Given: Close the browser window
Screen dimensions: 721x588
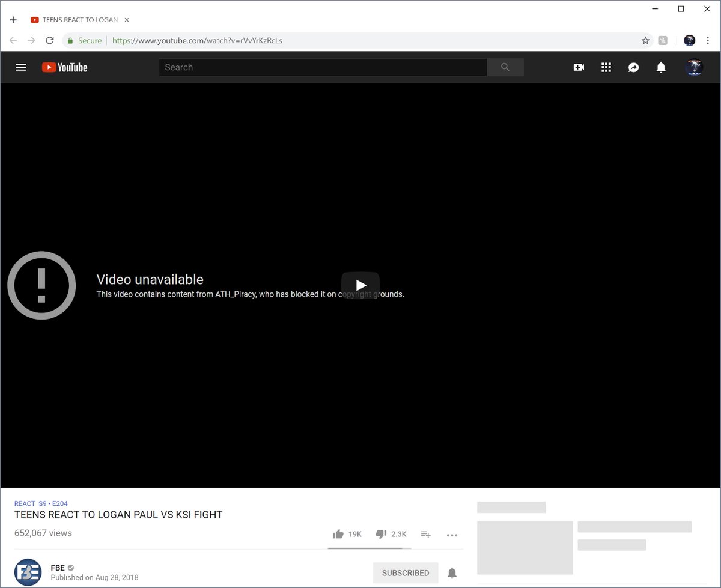Looking at the screenshot, I should pos(707,8).
